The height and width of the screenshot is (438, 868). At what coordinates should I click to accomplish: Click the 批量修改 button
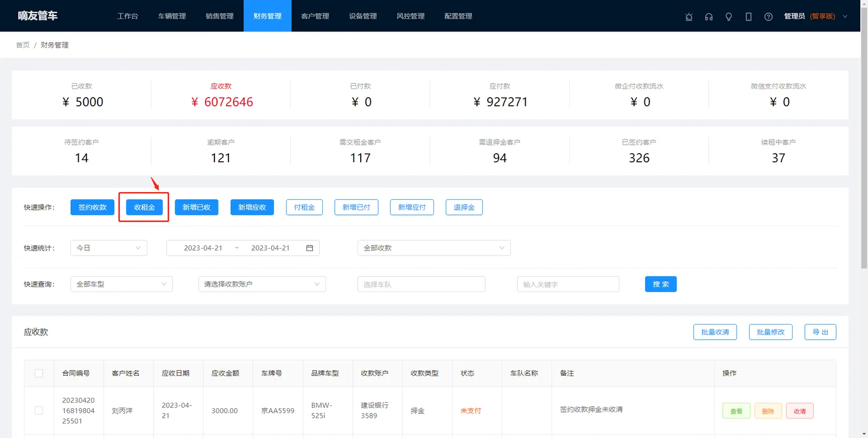point(771,332)
